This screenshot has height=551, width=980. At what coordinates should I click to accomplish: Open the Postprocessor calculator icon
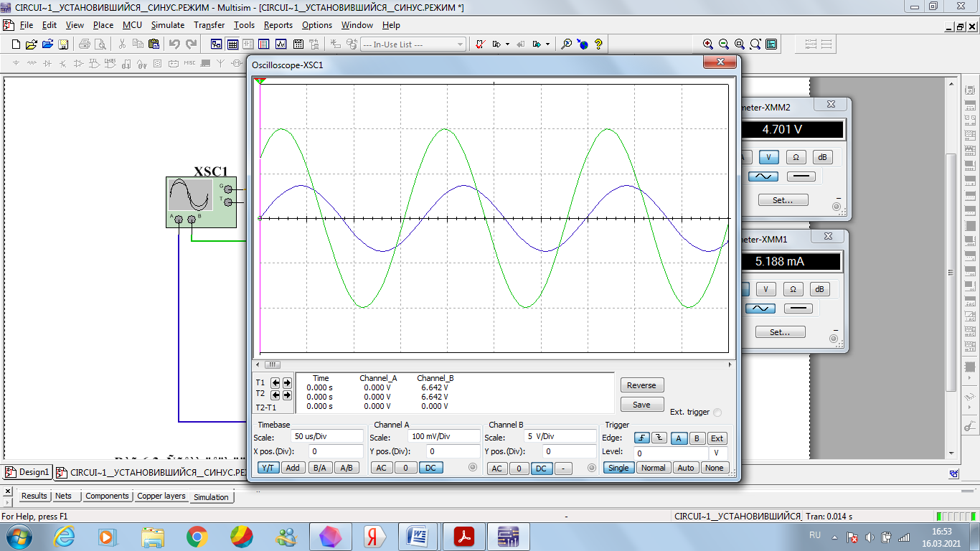tap(297, 44)
